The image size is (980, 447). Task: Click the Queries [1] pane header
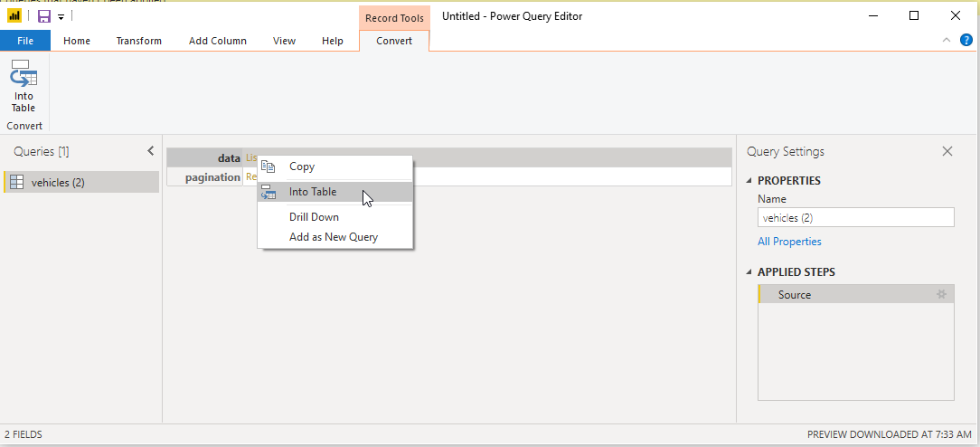(x=42, y=151)
